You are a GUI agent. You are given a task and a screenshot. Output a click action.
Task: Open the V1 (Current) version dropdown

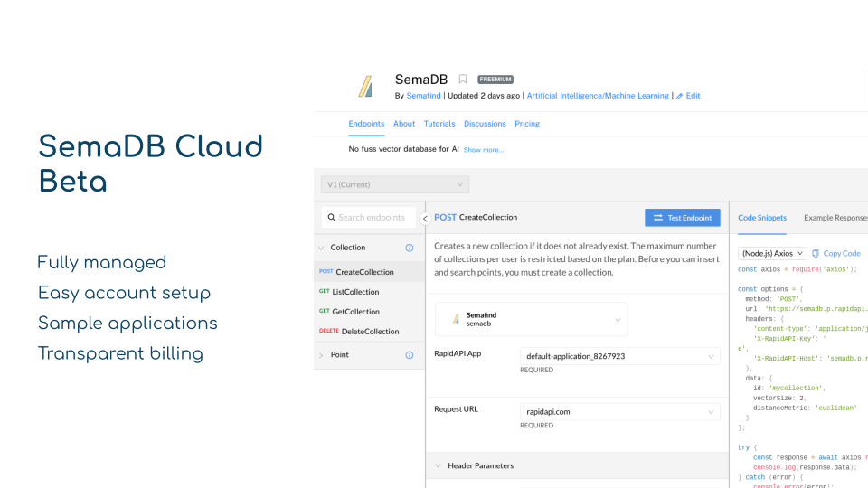pyautogui.click(x=395, y=184)
